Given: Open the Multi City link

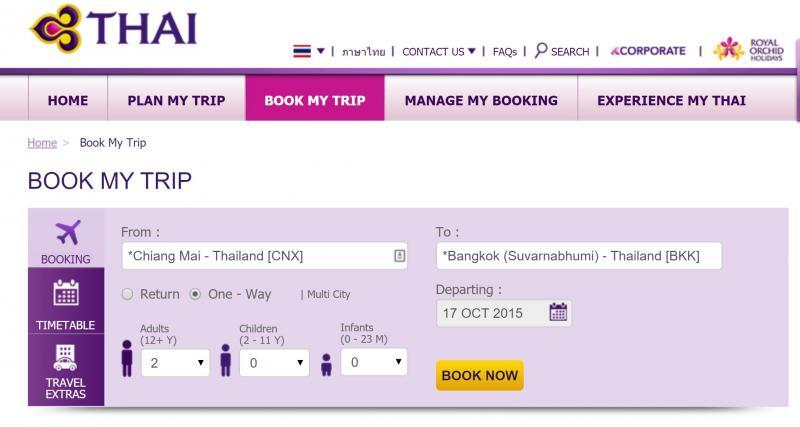Looking at the screenshot, I should tap(329, 294).
